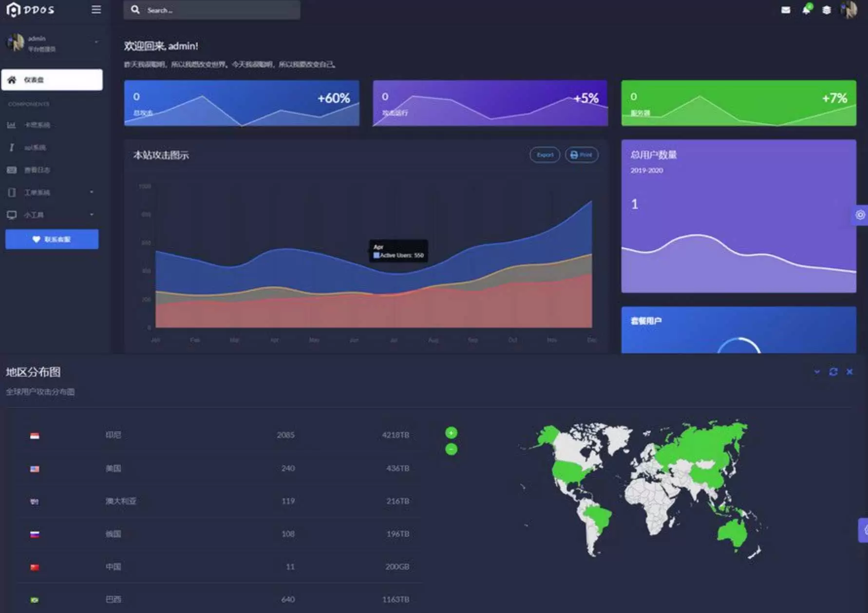Close the 地区分布图 panel
The image size is (868, 613).
tap(849, 372)
